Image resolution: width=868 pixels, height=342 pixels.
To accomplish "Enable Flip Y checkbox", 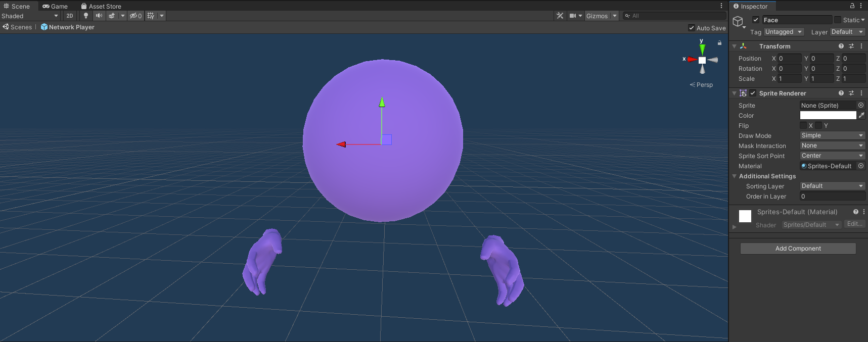I will (818, 125).
